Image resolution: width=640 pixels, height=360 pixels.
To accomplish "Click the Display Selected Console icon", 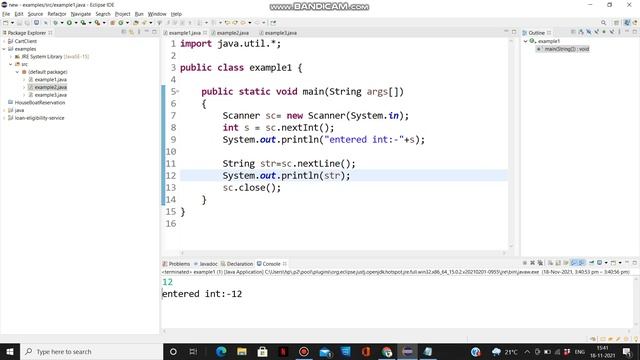I will pos(600,263).
